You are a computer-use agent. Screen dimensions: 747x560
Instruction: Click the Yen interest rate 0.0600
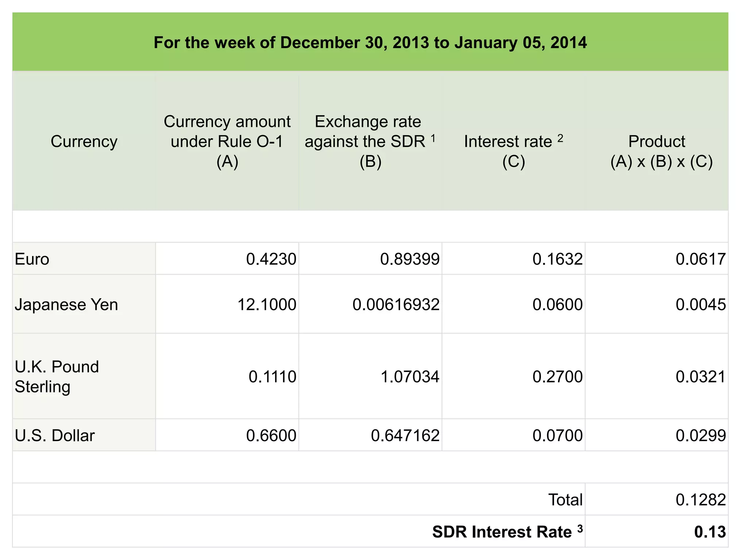557,304
